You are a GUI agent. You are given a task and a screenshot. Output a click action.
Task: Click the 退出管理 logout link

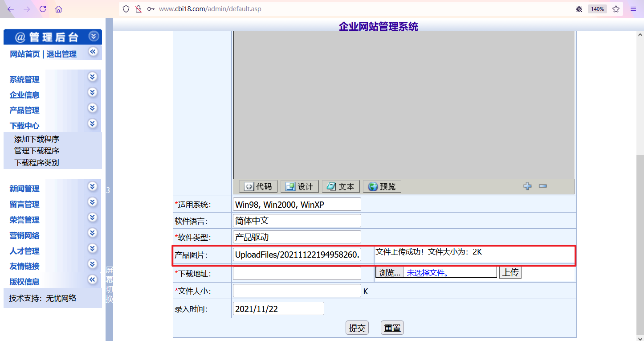pyautogui.click(x=61, y=54)
